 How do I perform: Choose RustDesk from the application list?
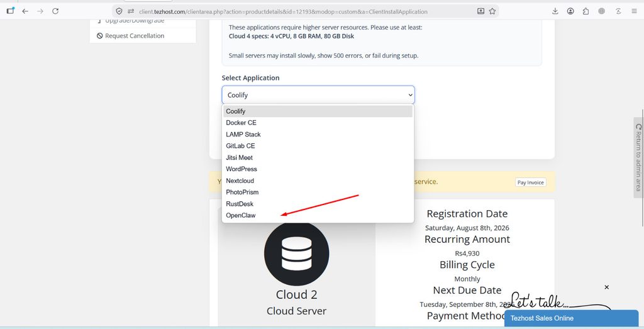pos(318,204)
